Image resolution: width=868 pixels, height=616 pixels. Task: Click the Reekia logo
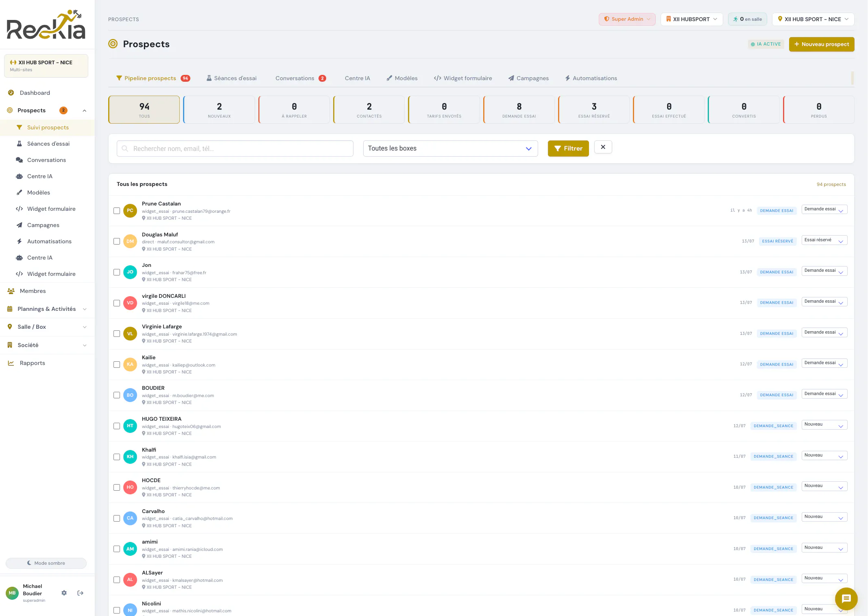(x=46, y=24)
